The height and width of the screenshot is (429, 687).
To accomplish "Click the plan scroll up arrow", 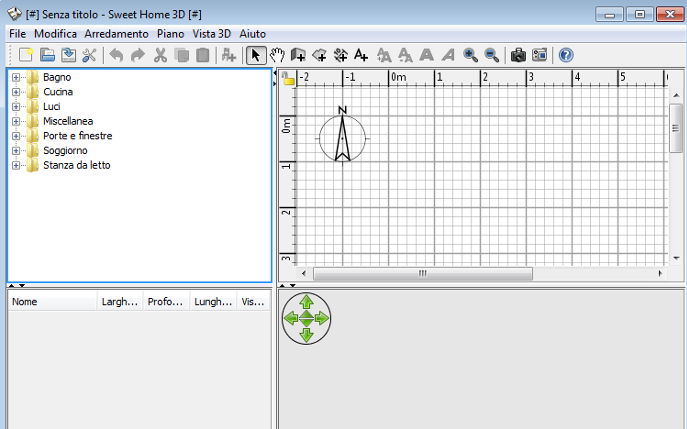I will click(676, 95).
